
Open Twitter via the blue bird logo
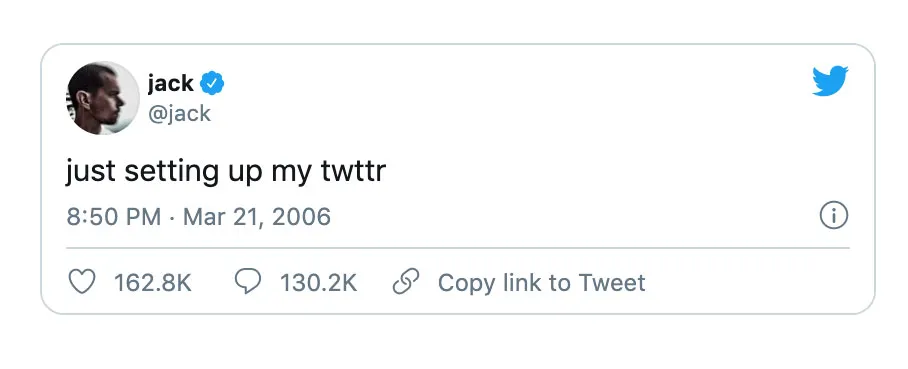click(830, 81)
